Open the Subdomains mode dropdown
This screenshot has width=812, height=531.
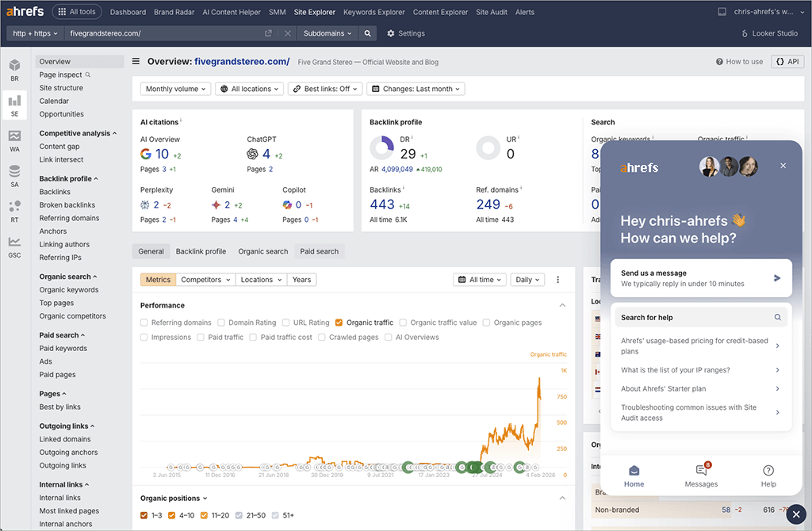(x=327, y=33)
